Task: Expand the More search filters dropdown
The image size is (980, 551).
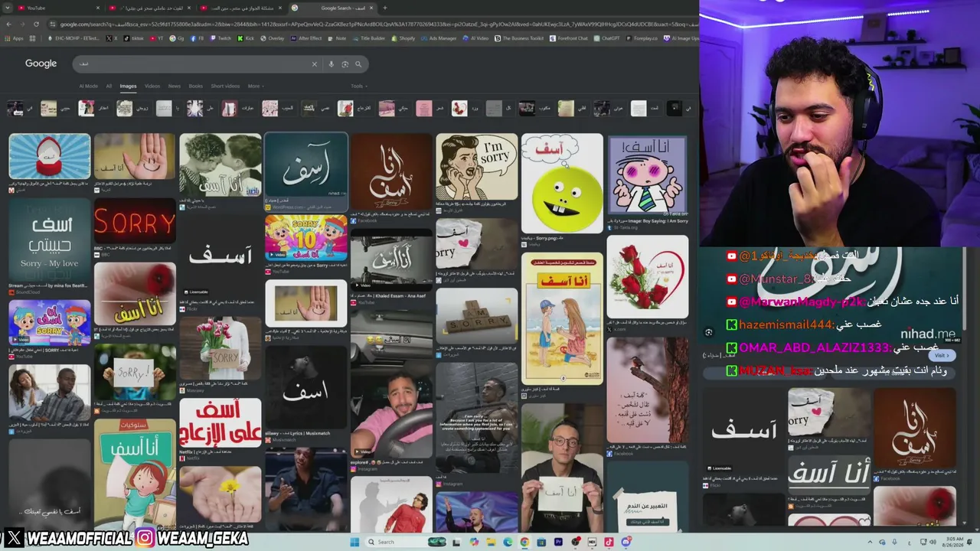Action: click(255, 86)
